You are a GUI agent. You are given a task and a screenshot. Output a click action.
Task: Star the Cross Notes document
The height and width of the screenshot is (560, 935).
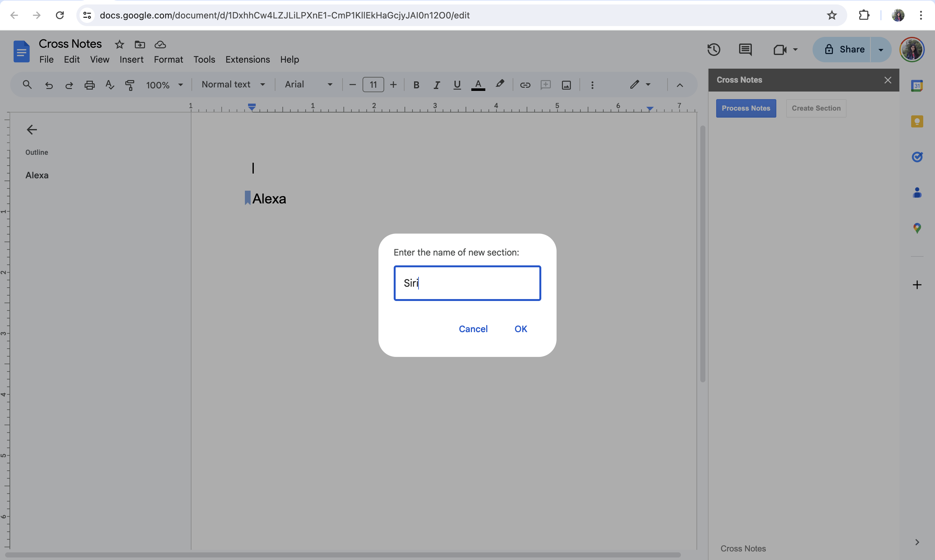(x=119, y=44)
